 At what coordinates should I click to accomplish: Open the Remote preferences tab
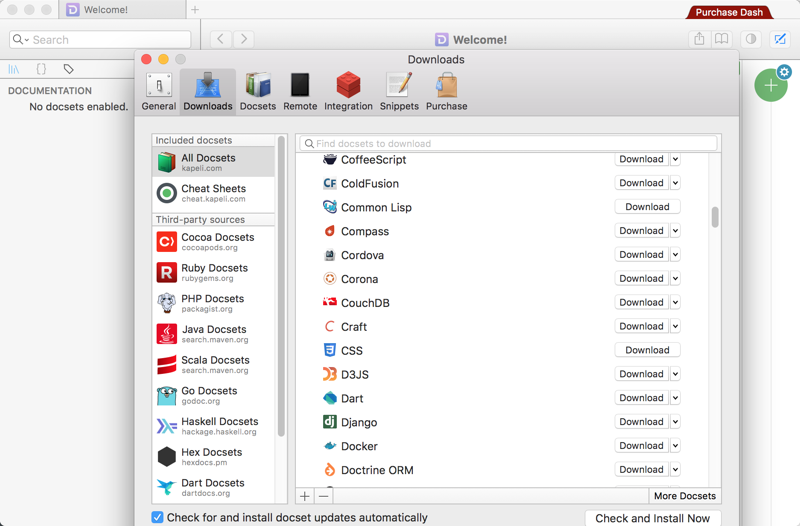point(300,92)
